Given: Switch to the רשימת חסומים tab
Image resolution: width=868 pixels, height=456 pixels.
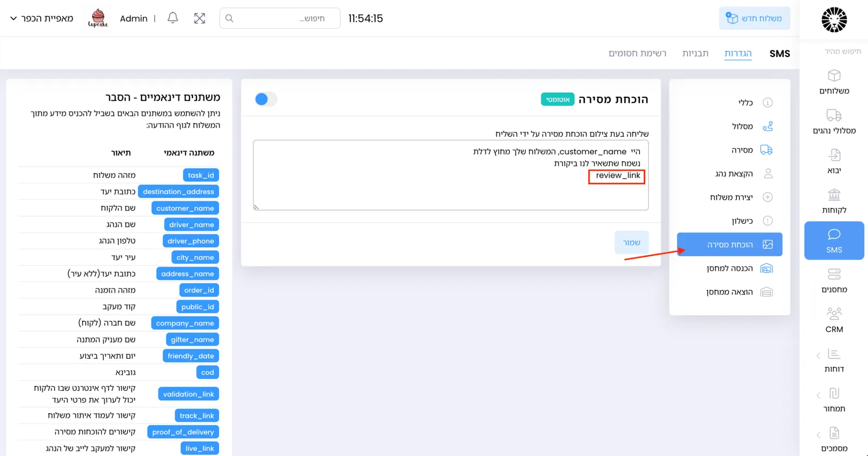Looking at the screenshot, I should pyautogui.click(x=637, y=53).
